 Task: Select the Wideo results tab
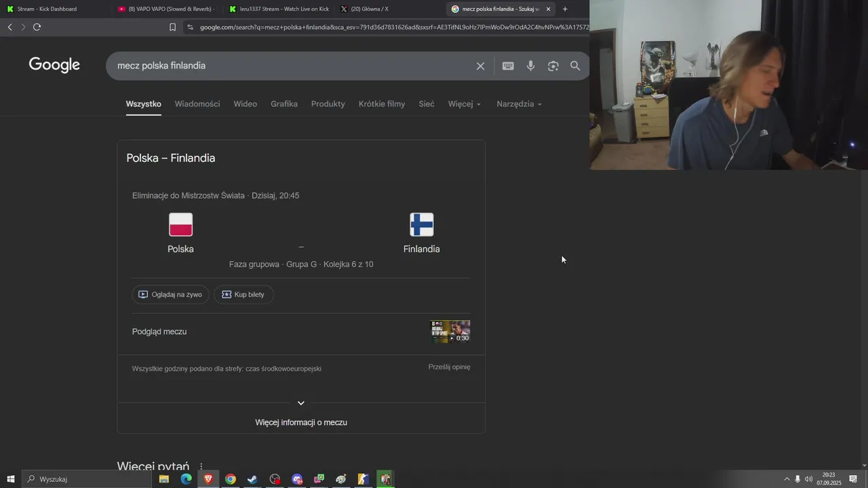pyautogui.click(x=245, y=104)
